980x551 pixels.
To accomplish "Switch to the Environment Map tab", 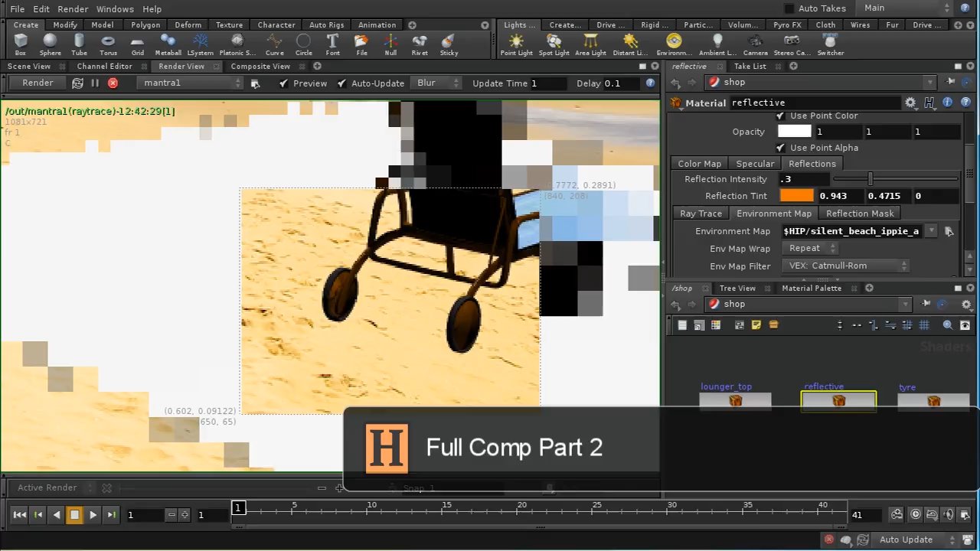I will [x=773, y=213].
